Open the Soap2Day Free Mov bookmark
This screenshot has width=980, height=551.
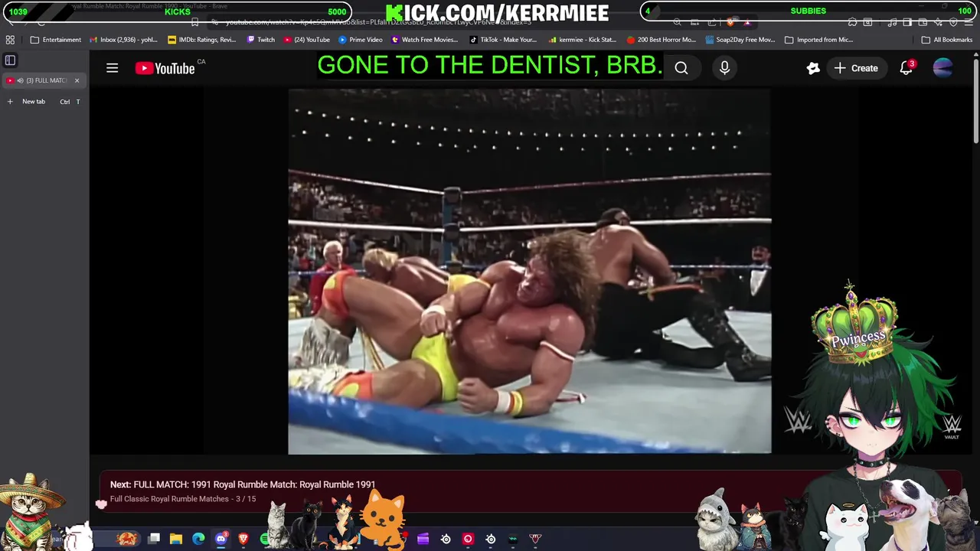[x=740, y=40]
